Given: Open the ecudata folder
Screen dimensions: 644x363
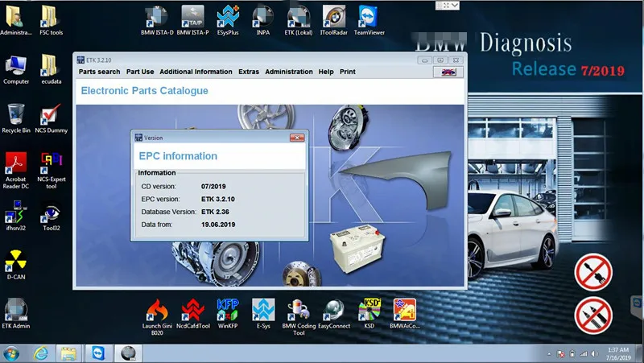Looking at the screenshot, I should 51,69.
